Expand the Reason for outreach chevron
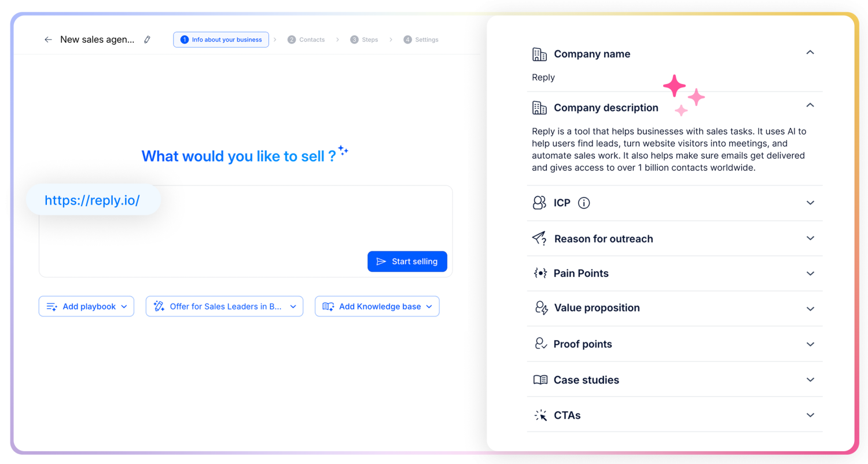The height and width of the screenshot is (464, 868). 810,238
